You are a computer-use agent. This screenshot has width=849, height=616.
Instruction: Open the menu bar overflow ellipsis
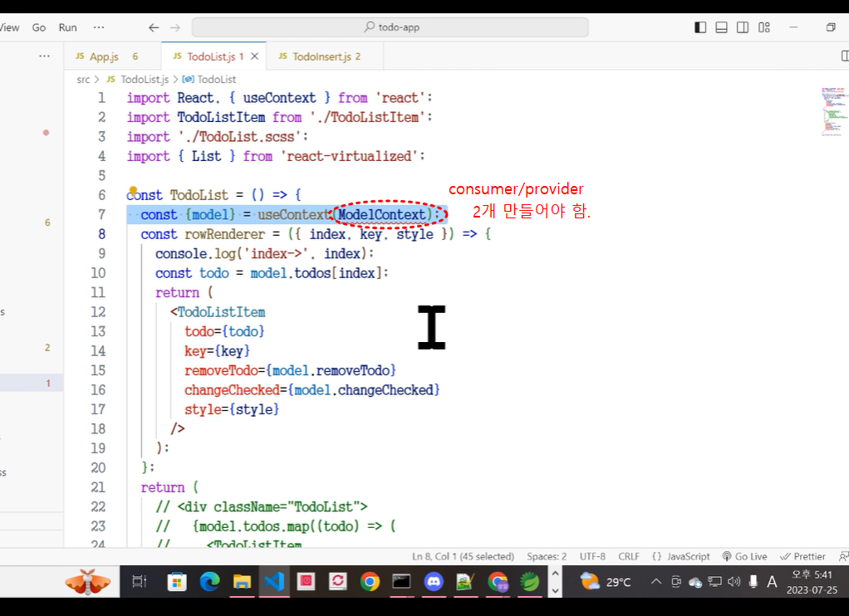click(99, 27)
